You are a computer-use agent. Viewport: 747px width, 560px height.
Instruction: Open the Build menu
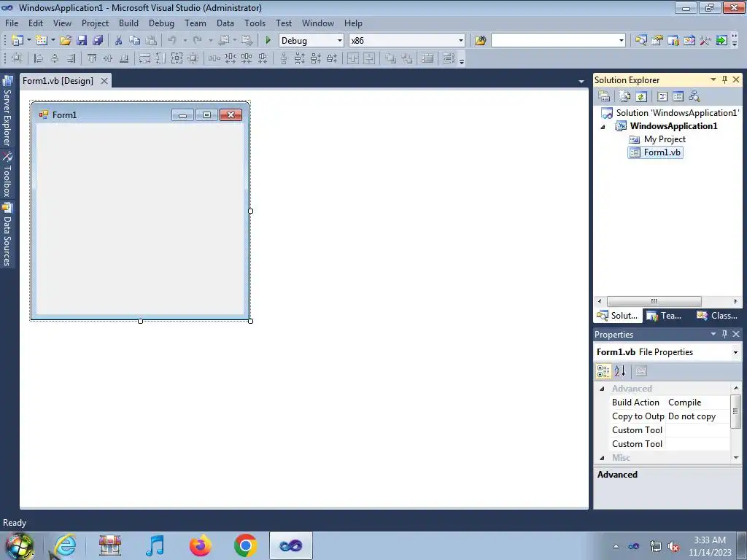(128, 23)
